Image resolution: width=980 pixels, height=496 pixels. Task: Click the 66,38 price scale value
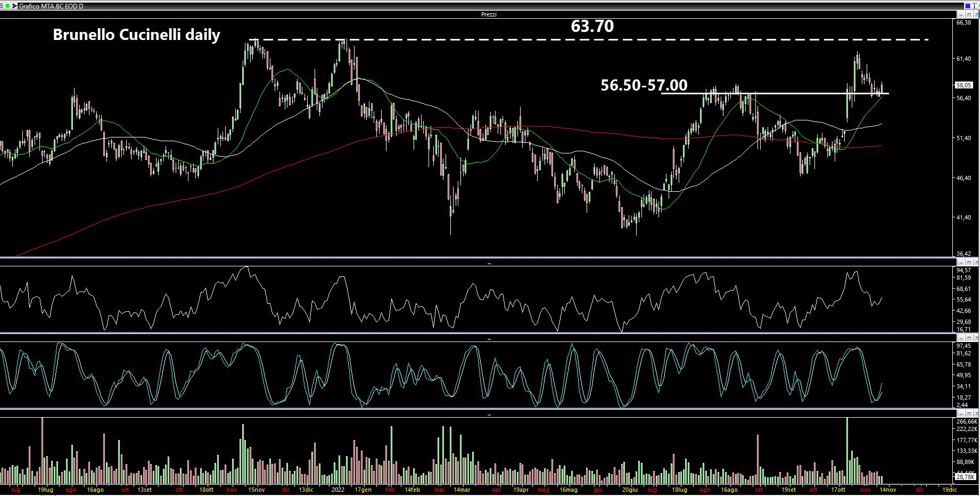tap(964, 22)
